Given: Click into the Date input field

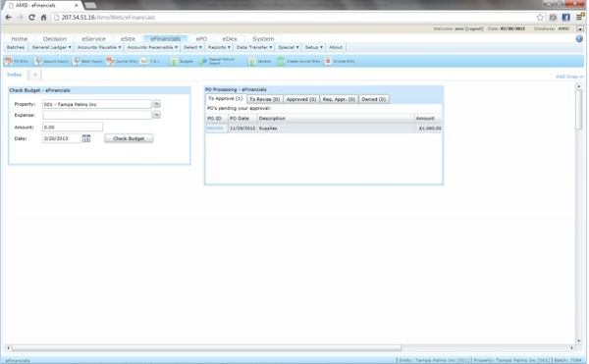Looking at the screenshot, I should pos(62,138).
